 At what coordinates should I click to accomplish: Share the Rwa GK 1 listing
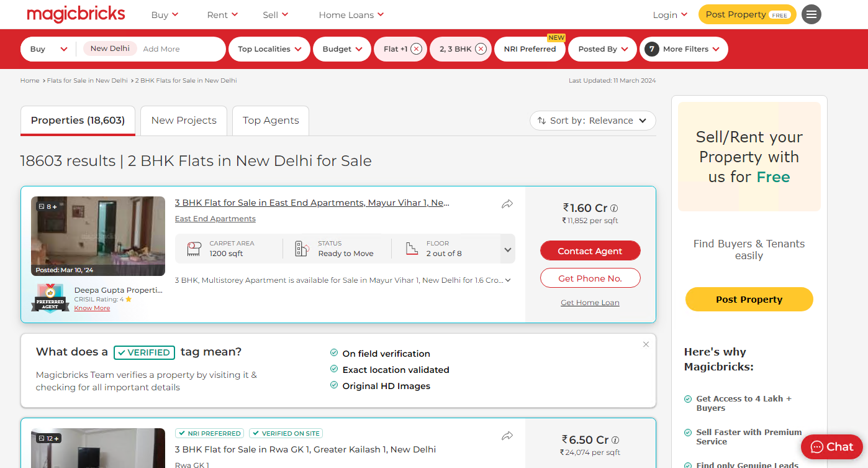(507, 436)
